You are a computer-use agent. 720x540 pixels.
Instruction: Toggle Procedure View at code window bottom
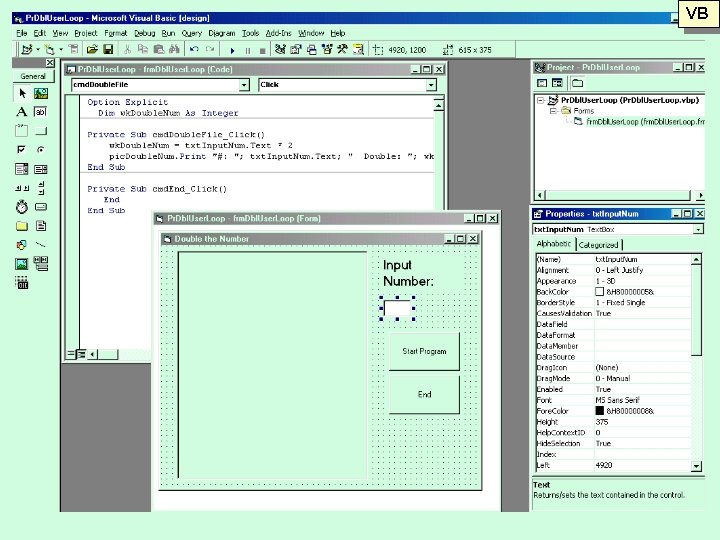pyautogui.click(x=71, y=354)
